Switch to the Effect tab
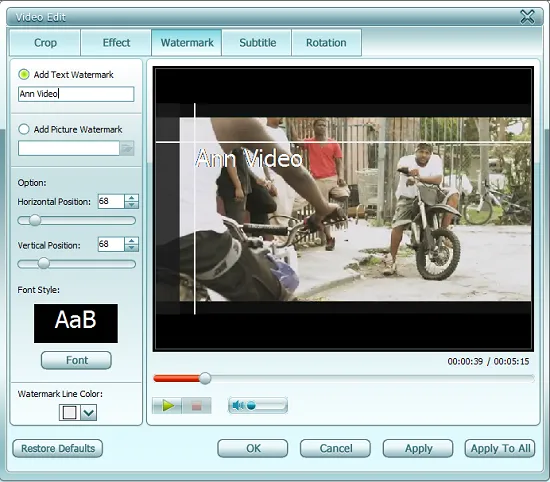 [x=116, y=43]
